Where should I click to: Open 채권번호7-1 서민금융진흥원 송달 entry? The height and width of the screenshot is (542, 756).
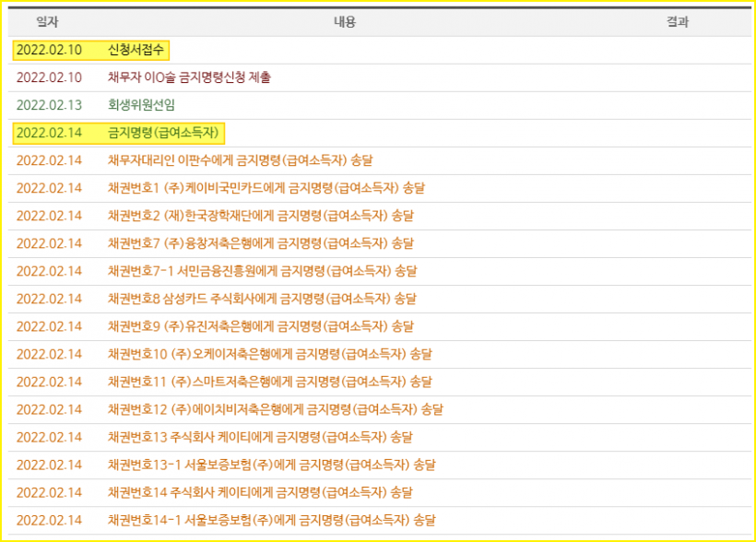point(262,271)
